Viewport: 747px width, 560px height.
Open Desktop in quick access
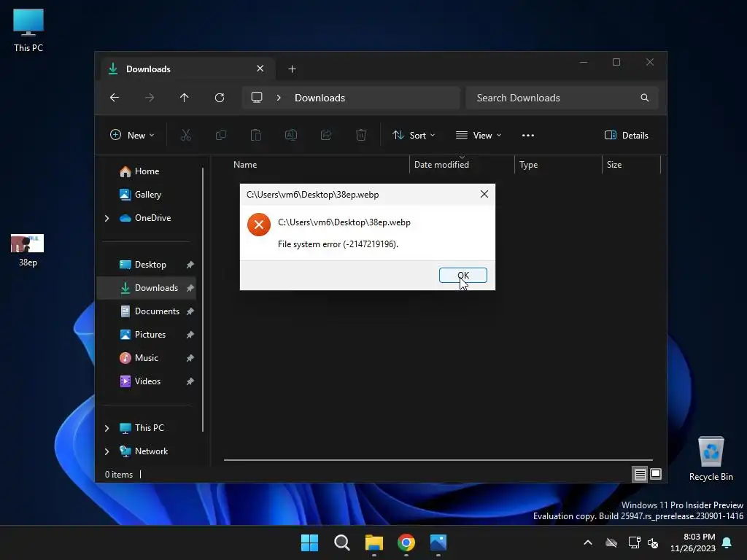[150, 265]
